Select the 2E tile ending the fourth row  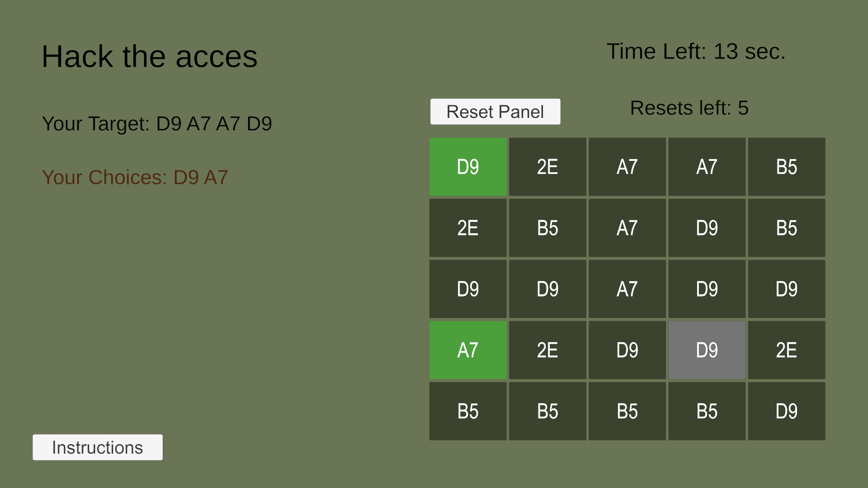tap(787, 350)
